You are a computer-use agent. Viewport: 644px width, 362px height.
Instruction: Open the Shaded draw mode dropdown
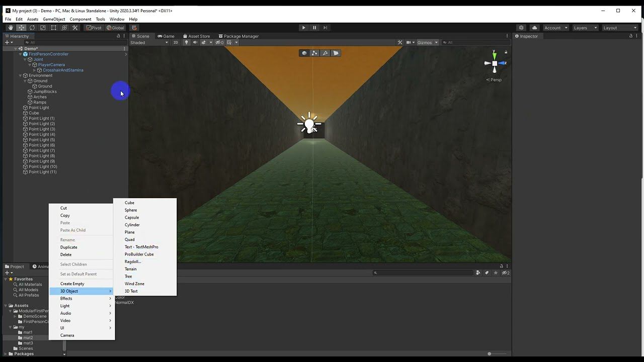tap(149, 42)
